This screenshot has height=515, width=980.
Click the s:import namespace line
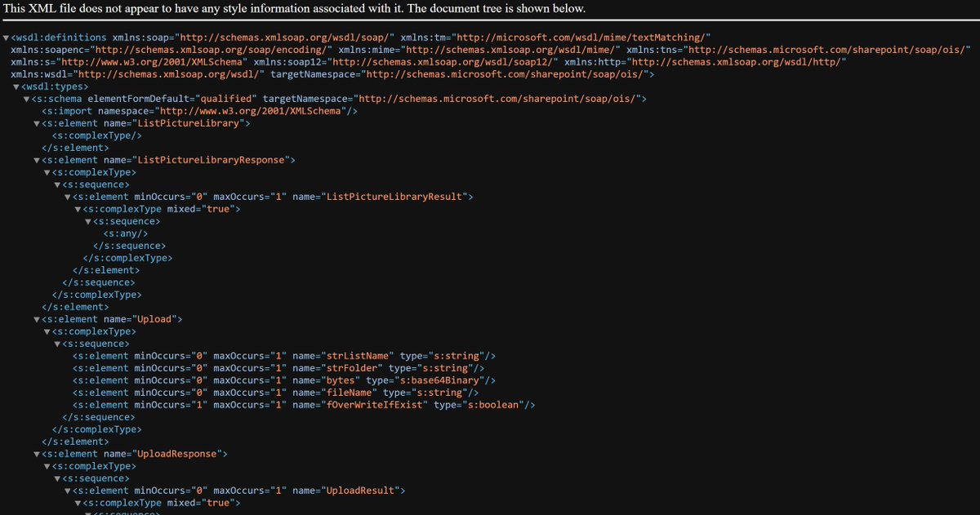click(x=200, y=111)
